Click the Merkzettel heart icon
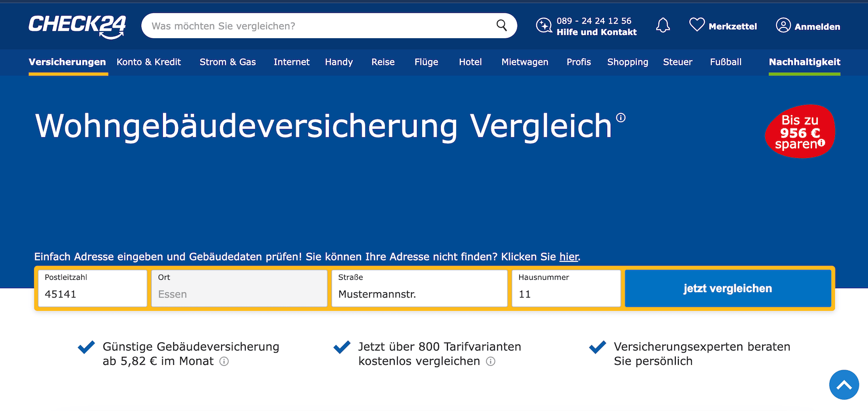Viewport: 868px width, 411px height. coord(697,24)
